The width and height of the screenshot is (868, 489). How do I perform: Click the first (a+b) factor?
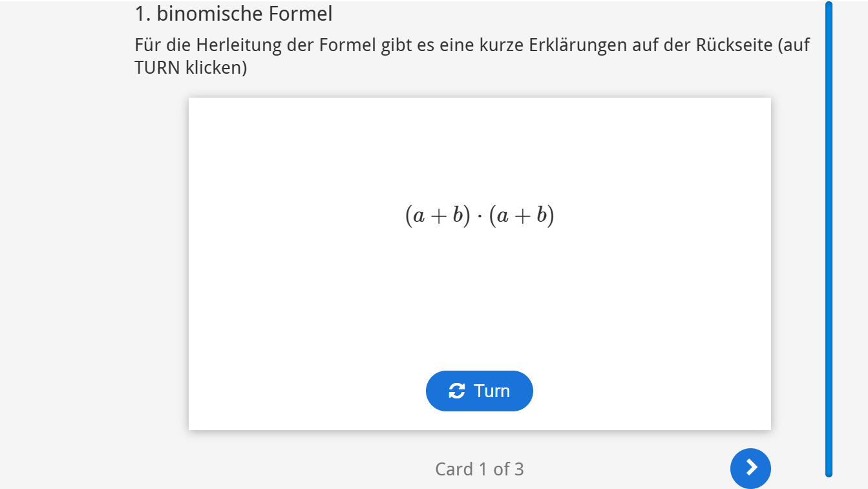click(438, 215)
